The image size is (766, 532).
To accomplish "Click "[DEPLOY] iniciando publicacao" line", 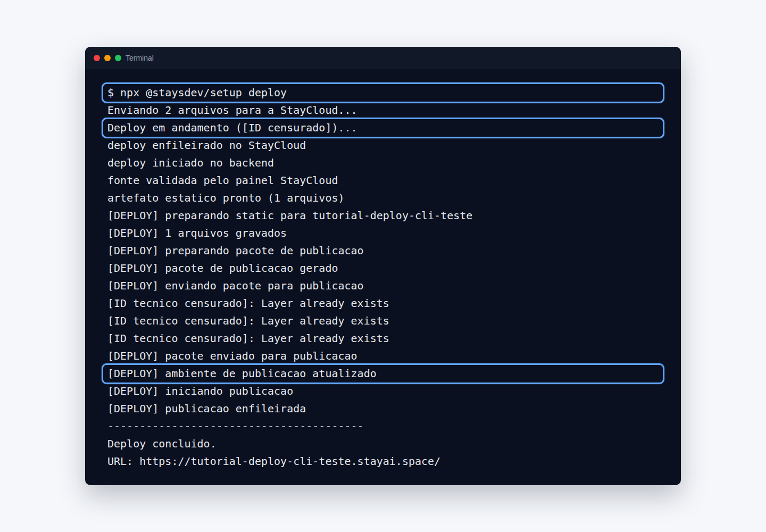I will pos(200,391).
